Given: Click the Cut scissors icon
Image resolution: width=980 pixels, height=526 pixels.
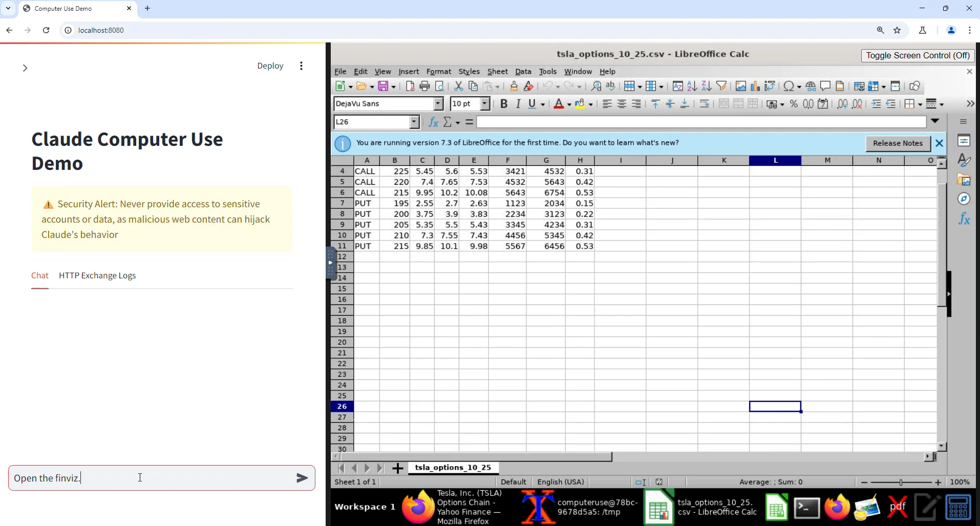Looking at the screenshot, I should (458, 86).
